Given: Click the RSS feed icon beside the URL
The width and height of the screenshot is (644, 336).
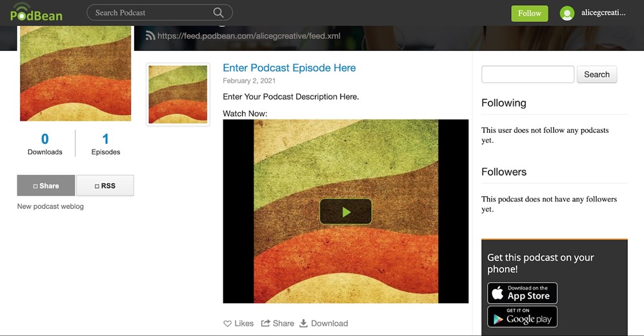Looking at the screenshot, I should click(150, 35).
